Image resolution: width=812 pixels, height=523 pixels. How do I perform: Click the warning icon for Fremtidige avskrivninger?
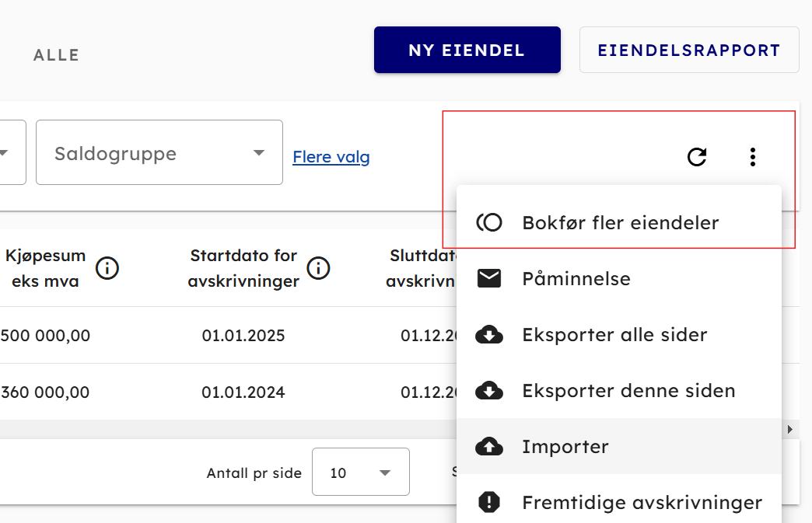pos(489,503)
